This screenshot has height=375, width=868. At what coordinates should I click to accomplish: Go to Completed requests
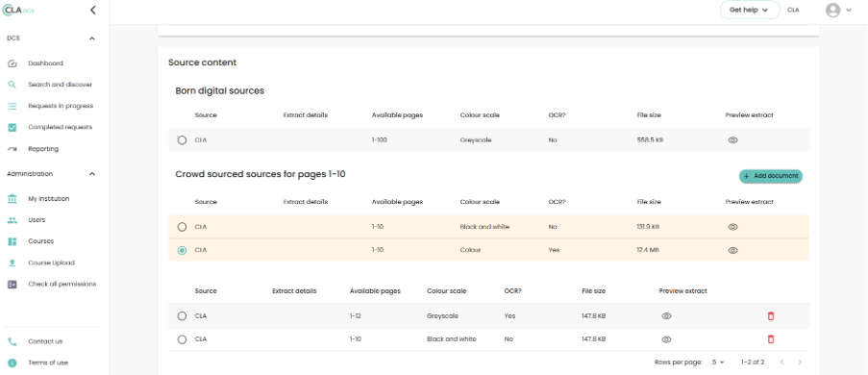click(x=61, y=127)
